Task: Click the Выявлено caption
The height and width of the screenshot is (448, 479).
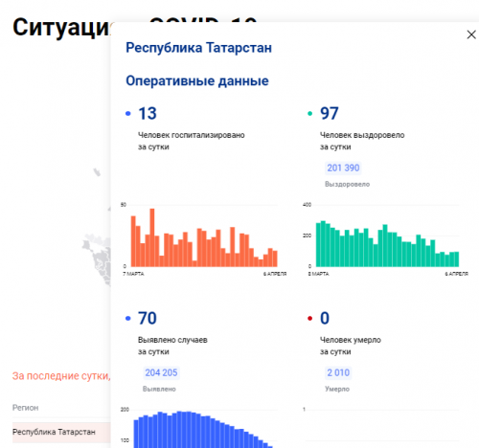Action: 159,389
